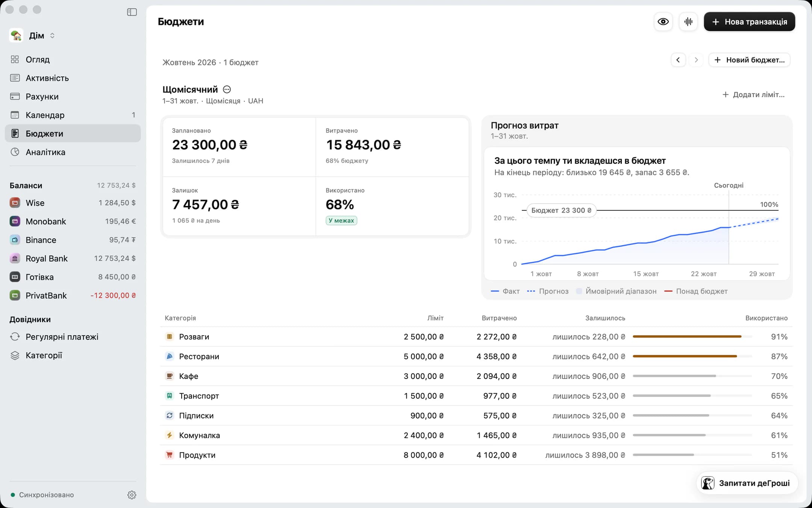Click the Кафе category icon
The width and height of the screenshot is (812, 508).
click(x=170, y=376)
